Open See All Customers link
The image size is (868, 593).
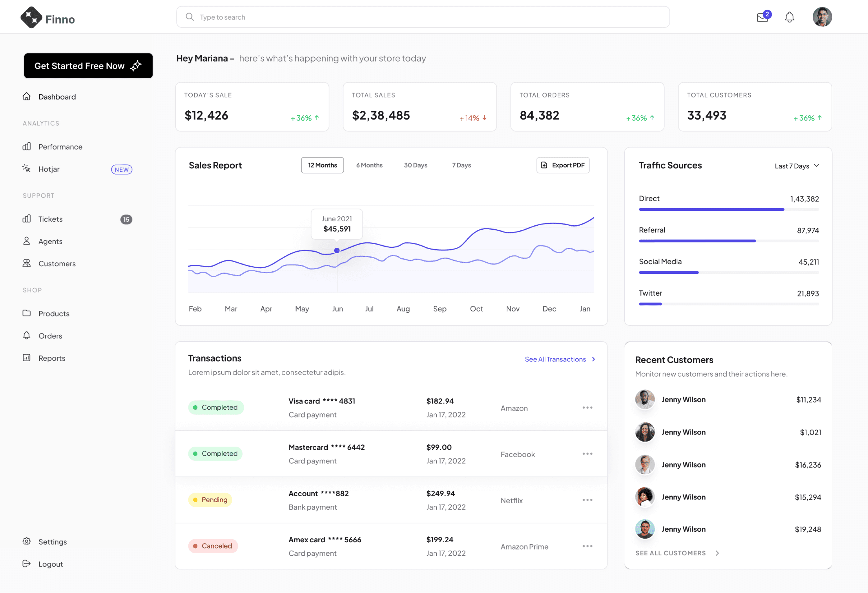[677, 553]
